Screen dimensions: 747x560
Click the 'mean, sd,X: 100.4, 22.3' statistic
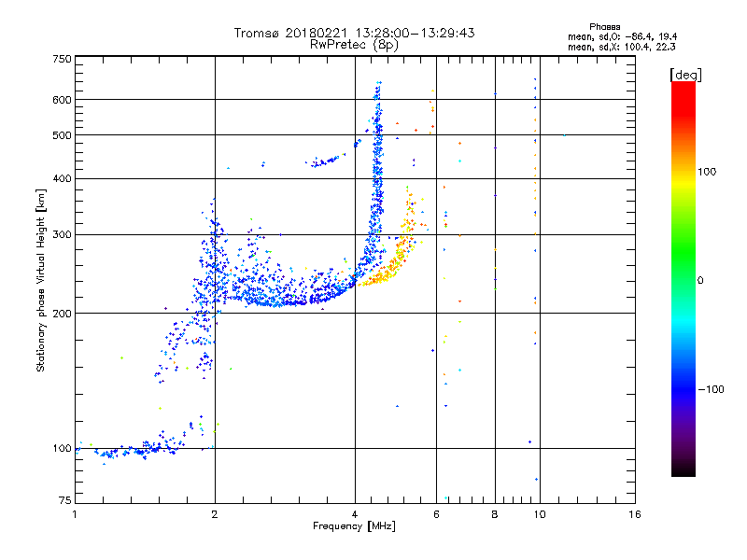tap(621, 47)
